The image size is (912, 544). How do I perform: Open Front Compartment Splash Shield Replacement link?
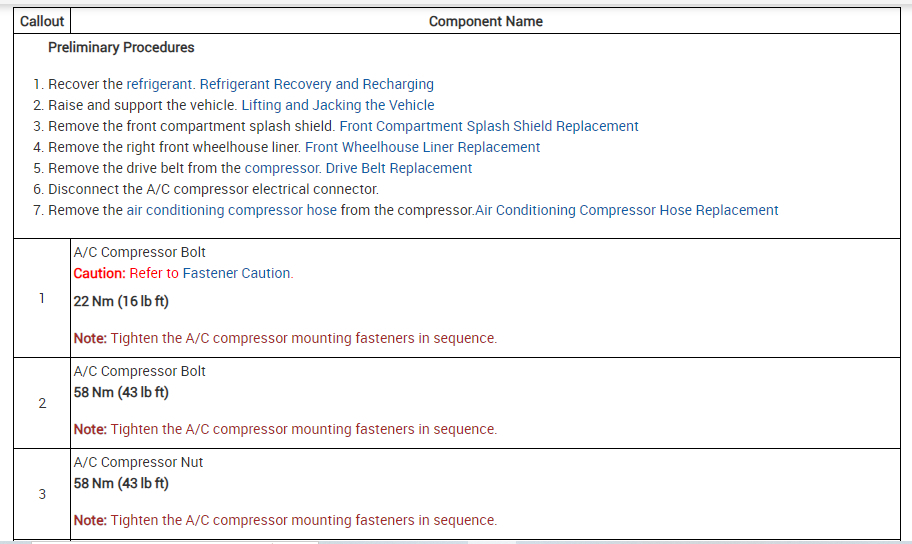coord(489,126)
